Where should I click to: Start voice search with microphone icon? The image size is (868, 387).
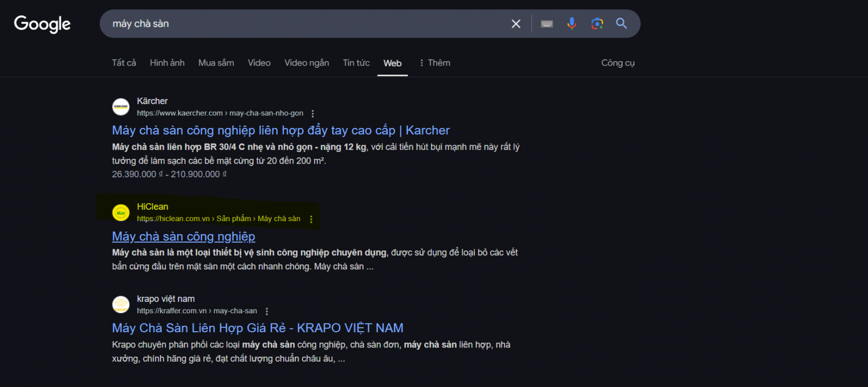click(x=572, y=23)
